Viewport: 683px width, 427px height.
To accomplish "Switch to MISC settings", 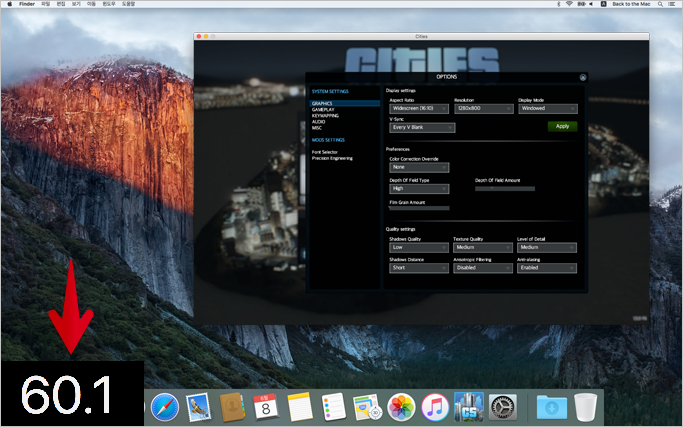I will pyautogui.click(x=317, y=128).
